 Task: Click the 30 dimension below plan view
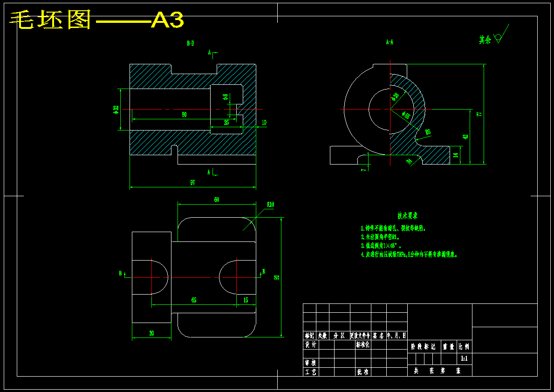click(x=151, y=333)
